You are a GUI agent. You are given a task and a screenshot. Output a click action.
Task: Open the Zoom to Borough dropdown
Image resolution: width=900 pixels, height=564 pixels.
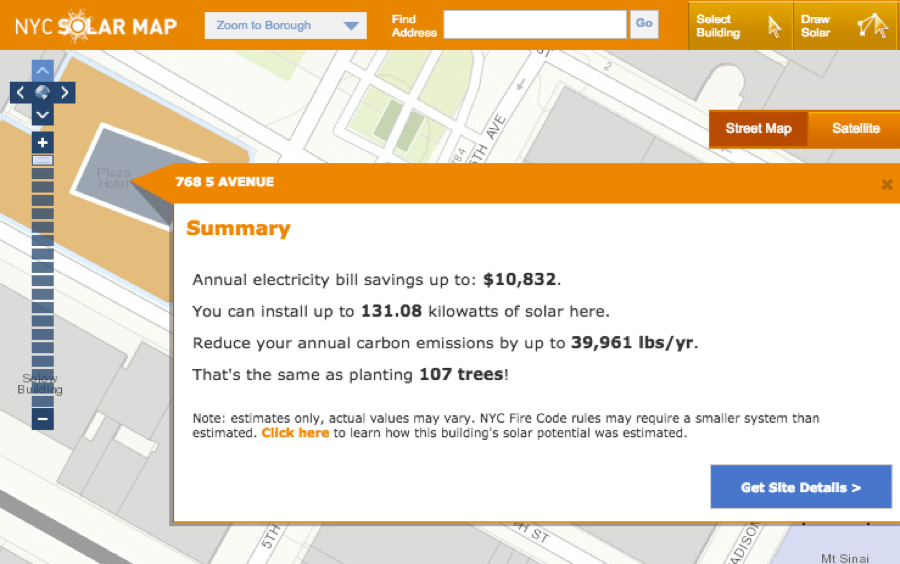285,26
